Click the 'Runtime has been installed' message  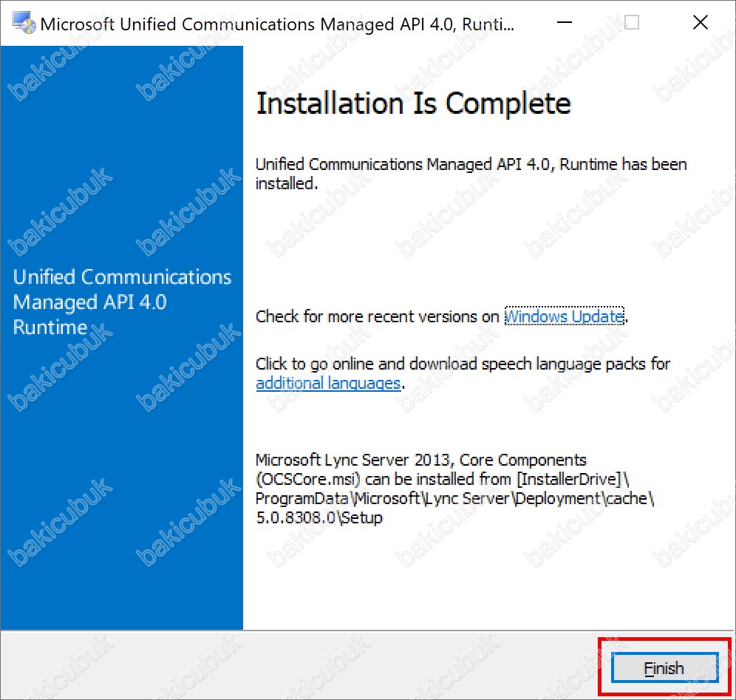(x=471, y=174)
